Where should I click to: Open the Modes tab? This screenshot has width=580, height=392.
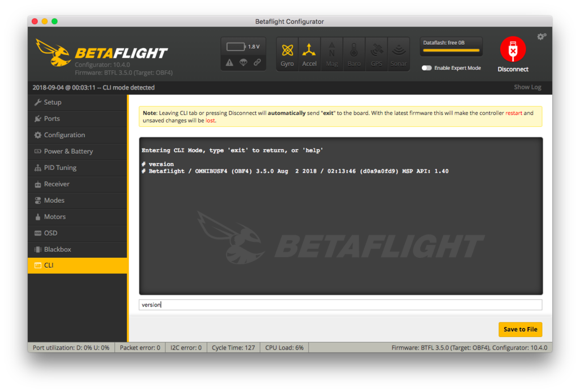[77, 200]
